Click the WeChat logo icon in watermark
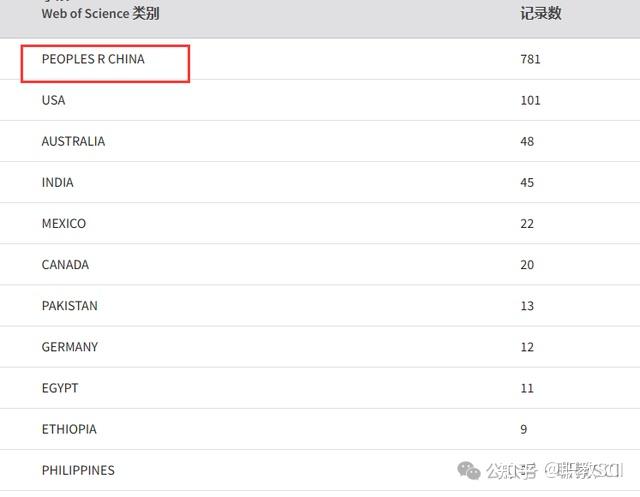 468,469
